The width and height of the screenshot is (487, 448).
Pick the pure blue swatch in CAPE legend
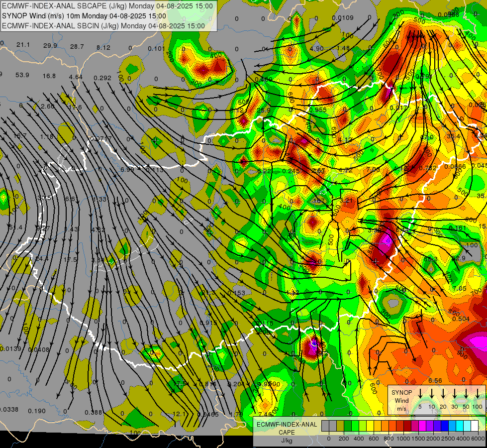(x=444, y=426)
